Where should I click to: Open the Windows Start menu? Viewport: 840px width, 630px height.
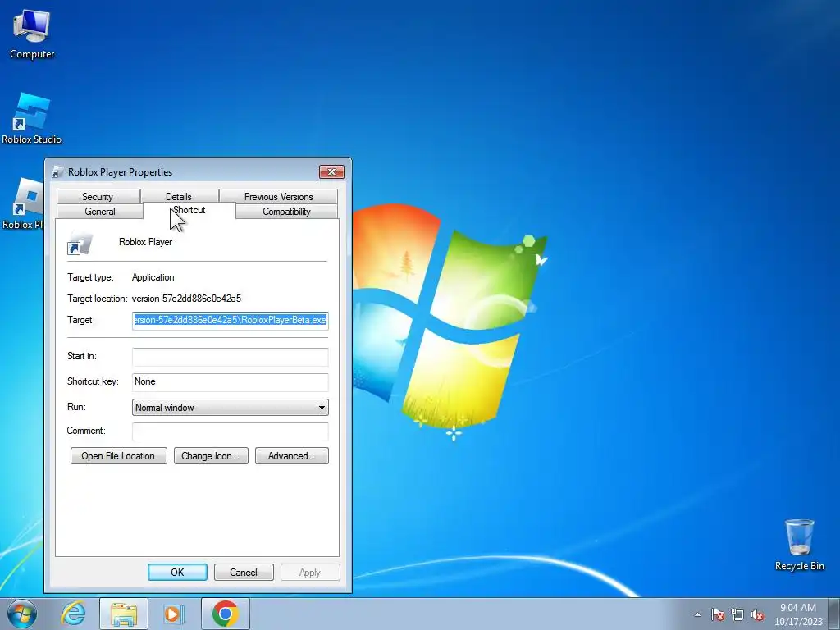(22, 614)
